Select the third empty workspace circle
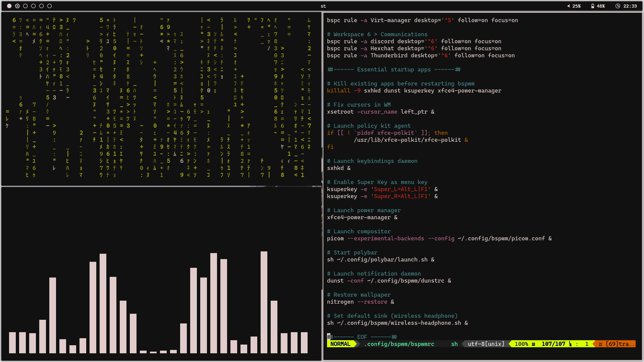The image size is (644, 362). (25, 6)
